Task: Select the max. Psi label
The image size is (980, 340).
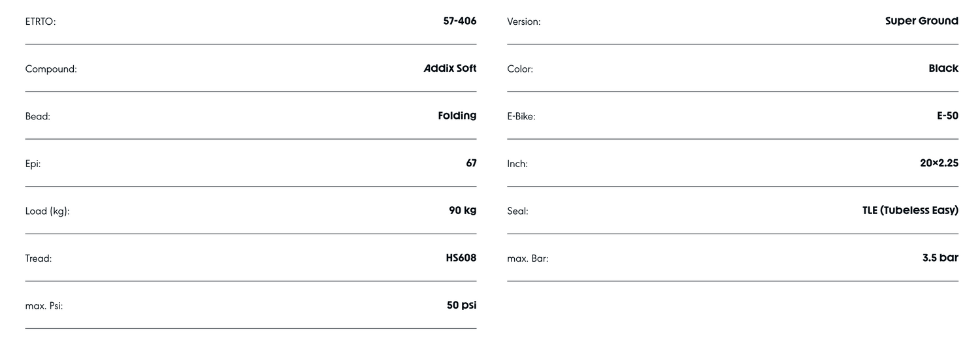Action: (x=44, y=305)
